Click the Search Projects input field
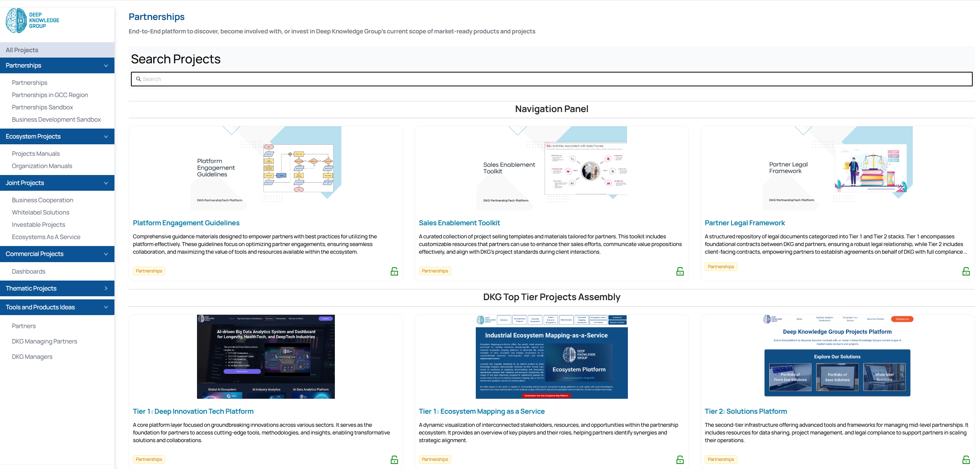 [551, 79]
